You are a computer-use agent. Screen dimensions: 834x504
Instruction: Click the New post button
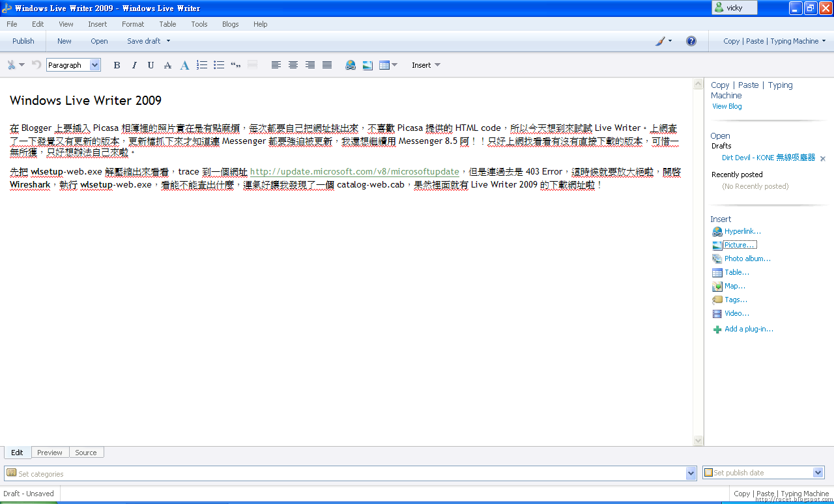click(65, 41)
